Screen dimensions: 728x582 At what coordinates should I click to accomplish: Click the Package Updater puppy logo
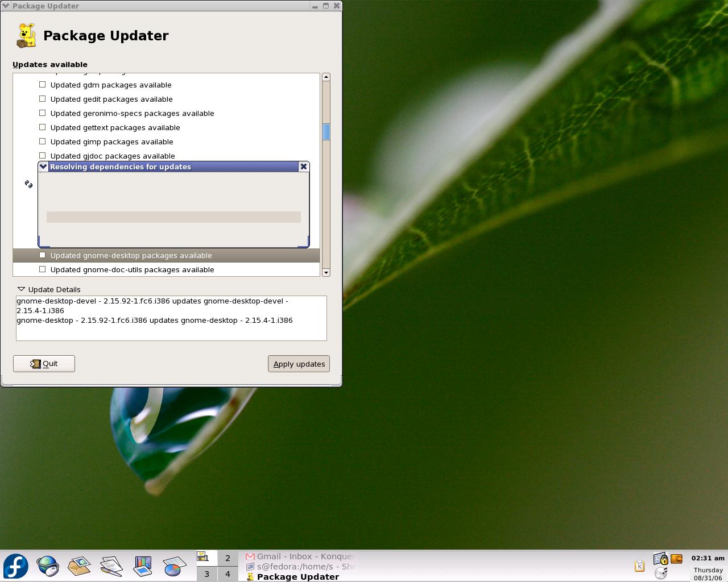click(26, 36)
